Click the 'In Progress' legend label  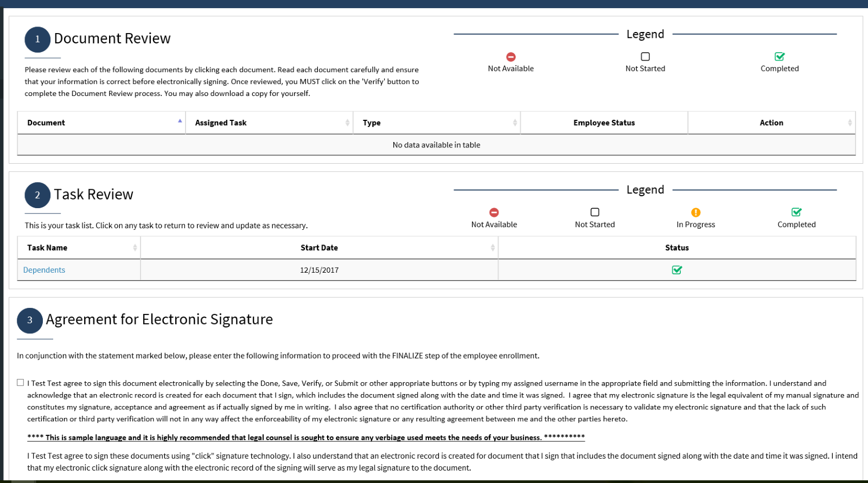click(x=695, y=224)
